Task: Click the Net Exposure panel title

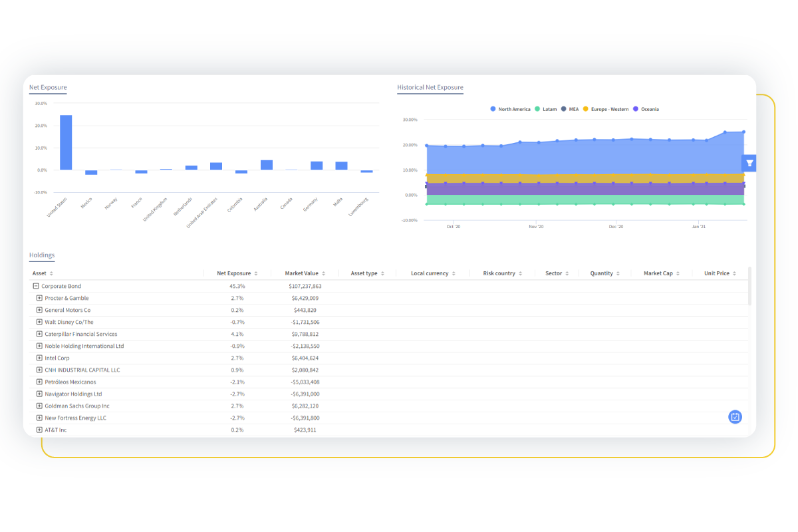Action: (47, 87)
